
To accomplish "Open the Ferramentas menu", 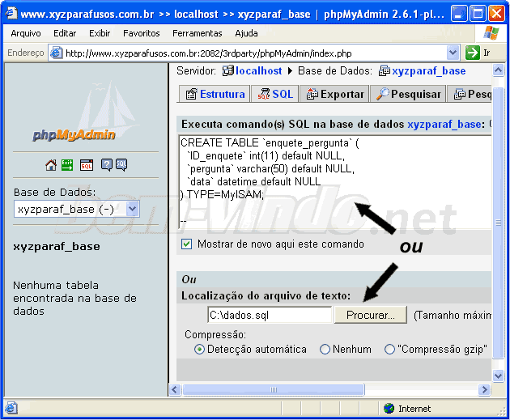I will tap(197, 33).
